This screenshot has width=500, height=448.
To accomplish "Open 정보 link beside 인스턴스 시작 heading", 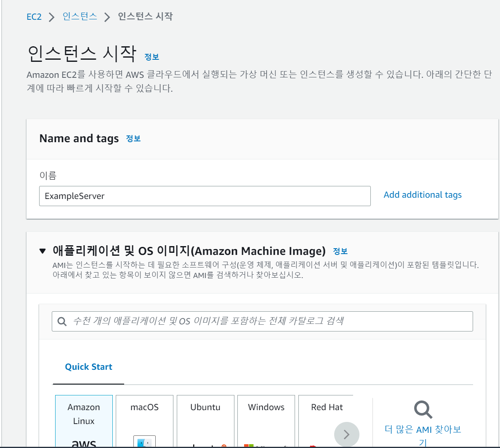I will pyautogui.click(x=152, y=57).
